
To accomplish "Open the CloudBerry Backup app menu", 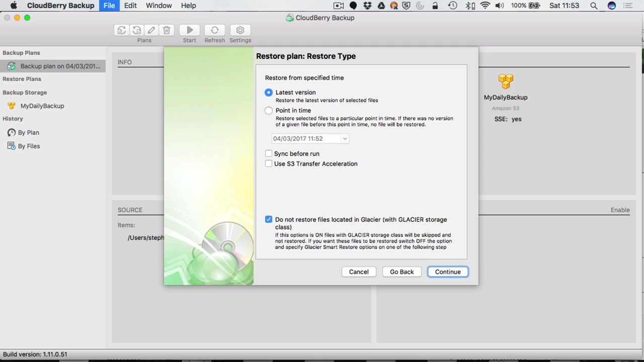I will [60, 6].
